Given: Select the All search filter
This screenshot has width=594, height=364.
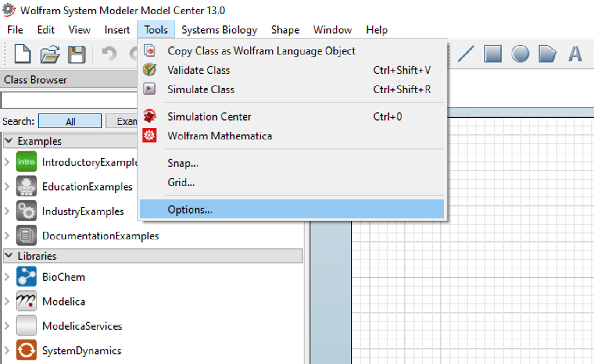Looking at the screenshot, I should [x=69, y=121].
